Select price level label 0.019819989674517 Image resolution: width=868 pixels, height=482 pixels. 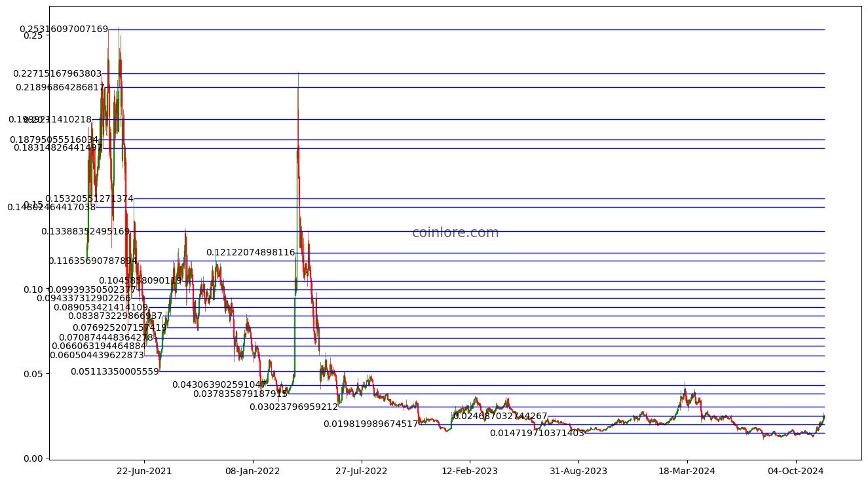pos(371,424)
